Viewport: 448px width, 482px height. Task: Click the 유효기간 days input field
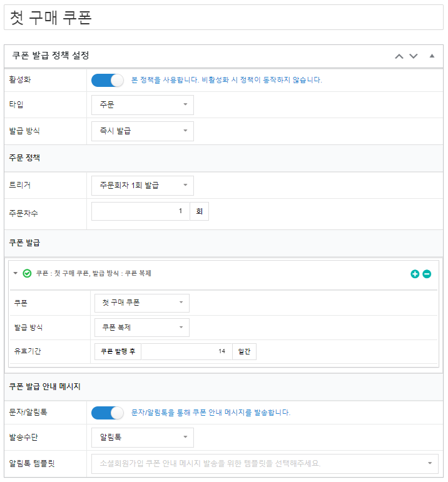(x=186, y=351)
